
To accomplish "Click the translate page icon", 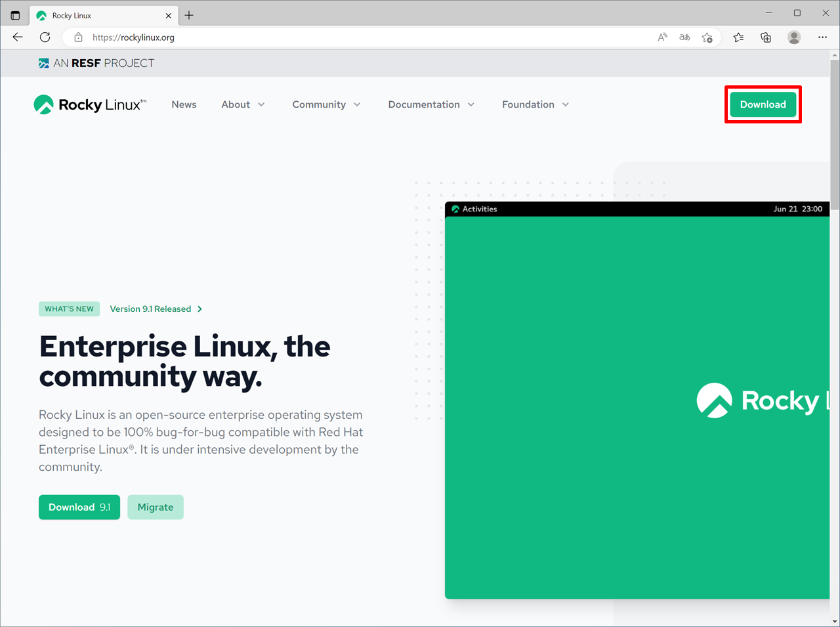I will 684,37.
